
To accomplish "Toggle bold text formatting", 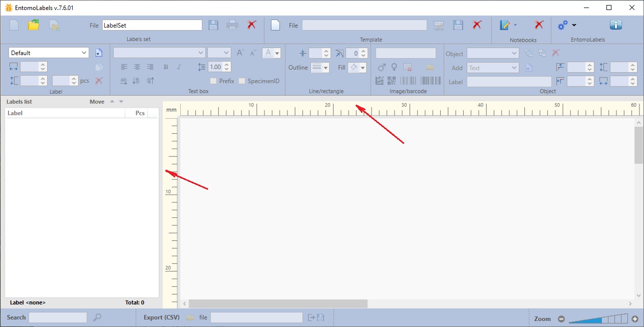I will click(166, 67).
